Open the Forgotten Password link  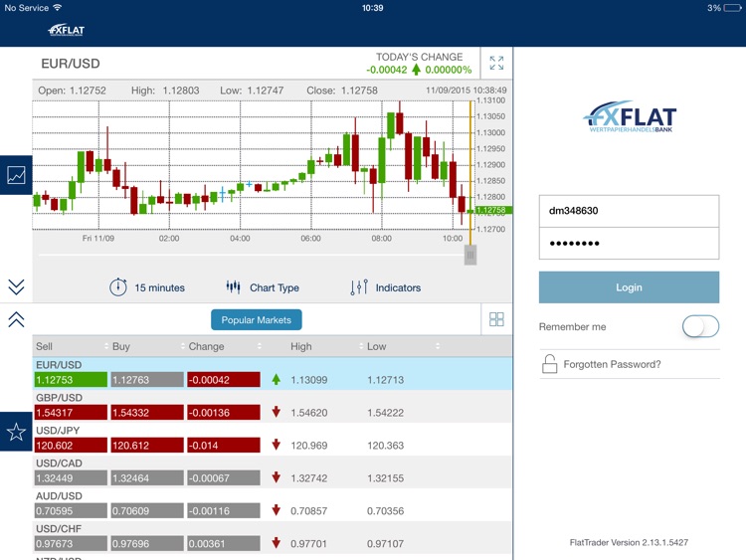click(612, 365)
